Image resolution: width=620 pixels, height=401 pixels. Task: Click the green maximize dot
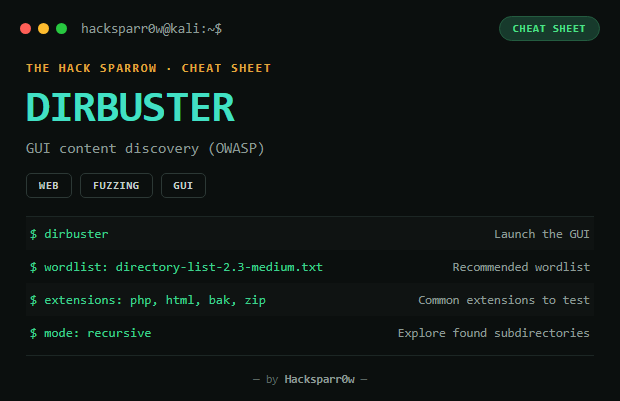pos(62,29)
